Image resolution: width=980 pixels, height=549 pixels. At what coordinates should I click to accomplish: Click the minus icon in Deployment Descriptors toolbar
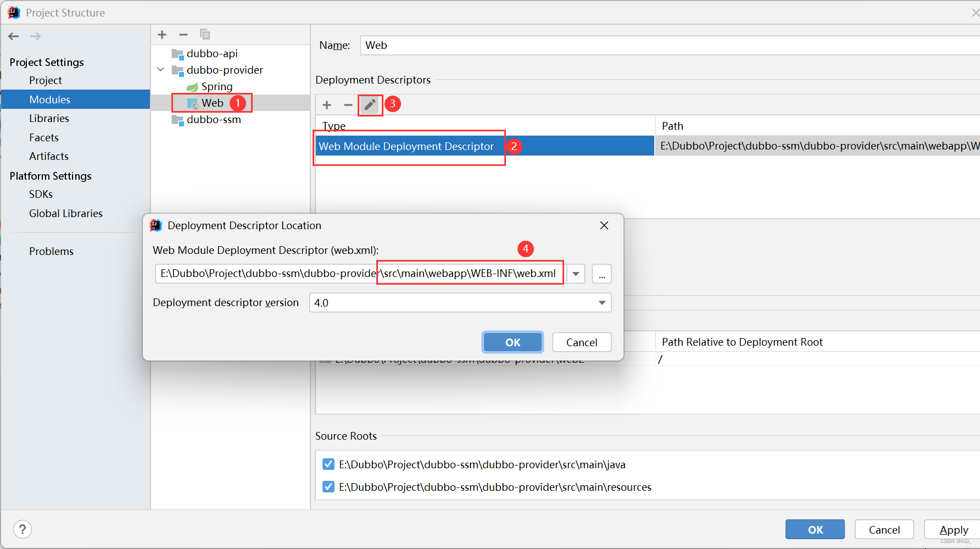point(348,104)
